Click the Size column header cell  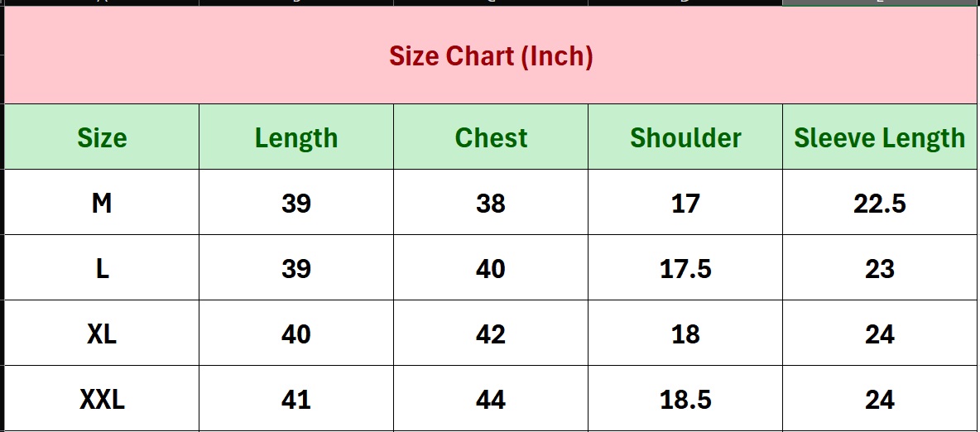point(102,137)
